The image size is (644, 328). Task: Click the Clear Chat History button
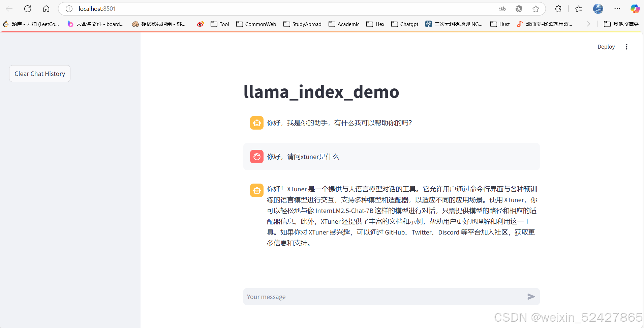(x=40, y=74)
